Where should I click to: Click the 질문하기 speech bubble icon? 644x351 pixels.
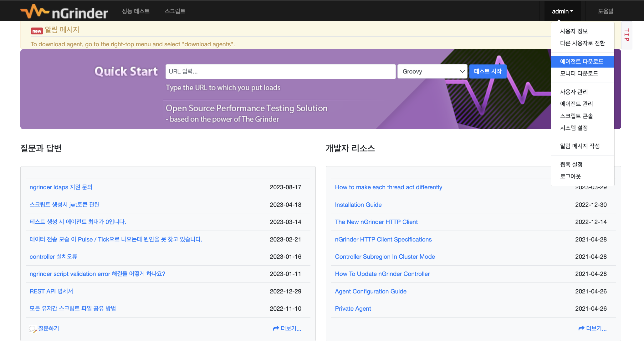33,329
